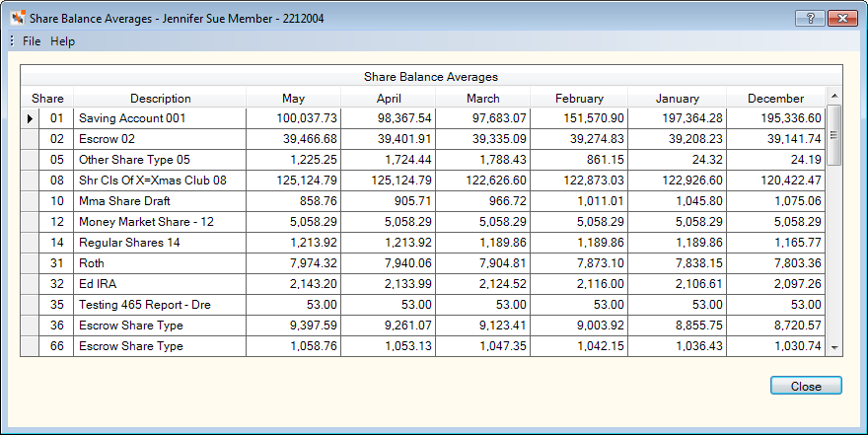Click February value 9,003.92

pos(579,326)
